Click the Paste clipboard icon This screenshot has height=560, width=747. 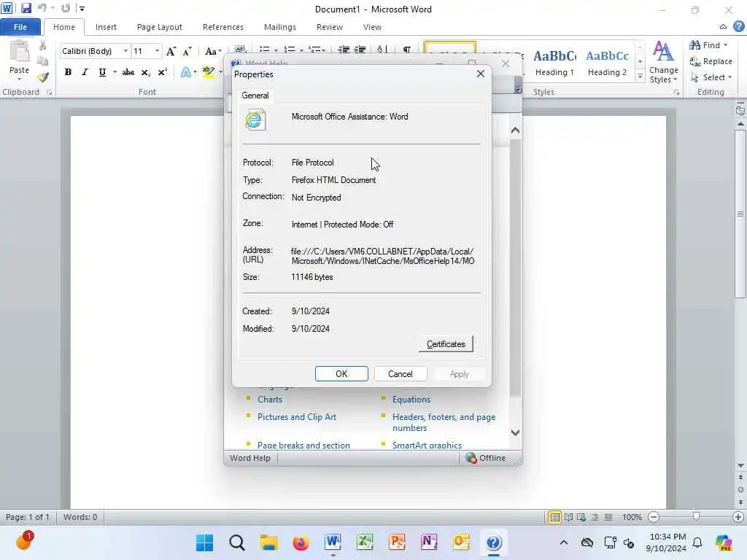coord(19,52)
